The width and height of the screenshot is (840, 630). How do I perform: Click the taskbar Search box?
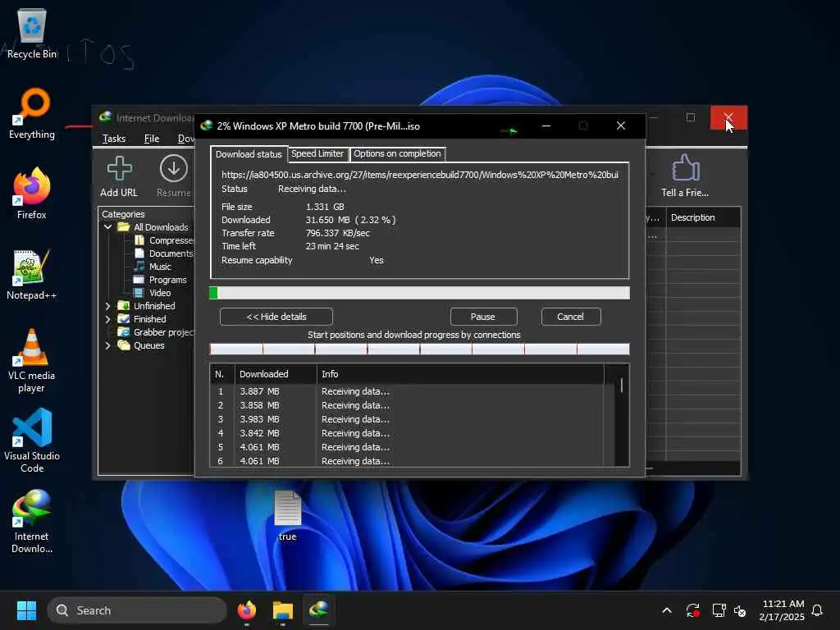click(137, 610)
